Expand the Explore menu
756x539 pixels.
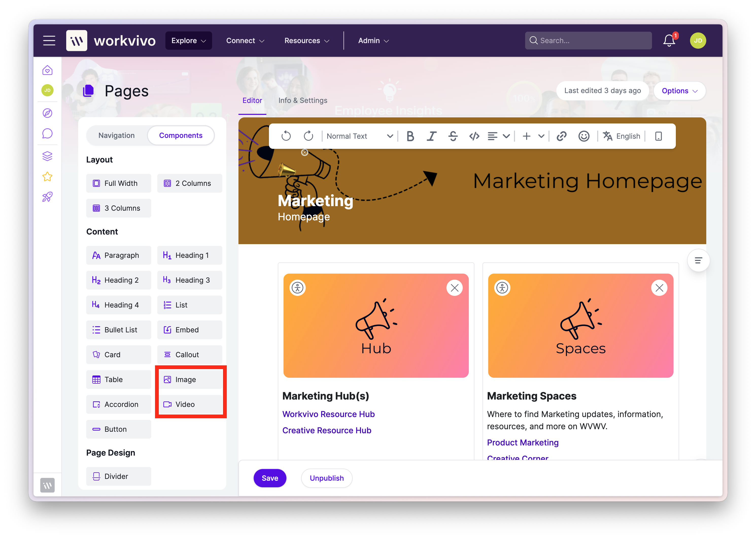coord(188,41)
